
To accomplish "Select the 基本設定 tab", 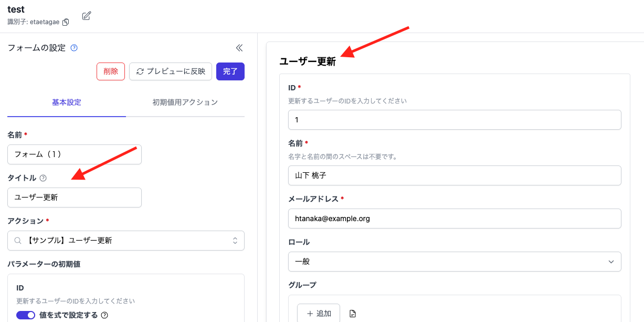I will tap(66, 103).
